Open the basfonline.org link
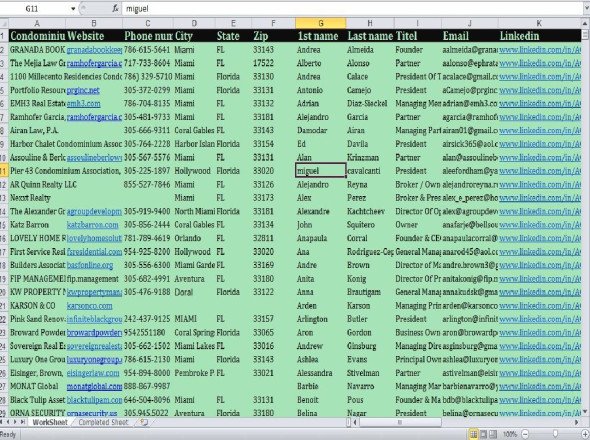Screen dimensions: 590x440 pyautogui.click(x=90, y=265)
